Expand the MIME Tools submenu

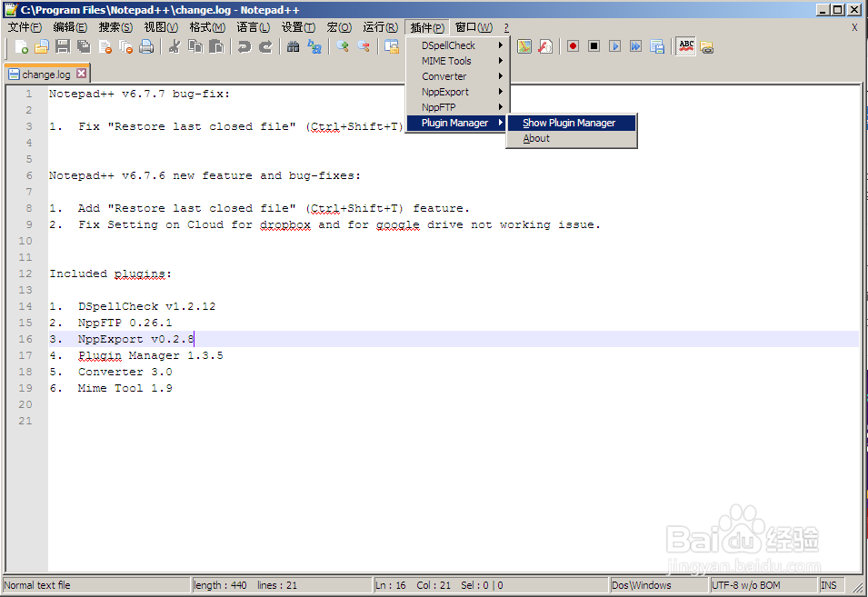(457, 61)
